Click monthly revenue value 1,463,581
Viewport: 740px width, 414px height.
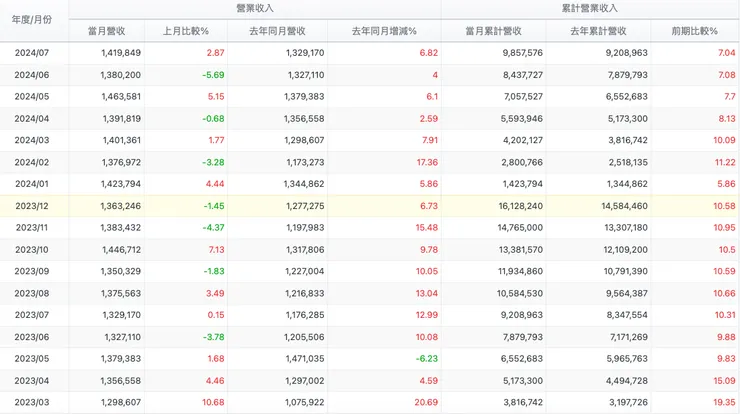pyautogui.click(x=121, y=97)
